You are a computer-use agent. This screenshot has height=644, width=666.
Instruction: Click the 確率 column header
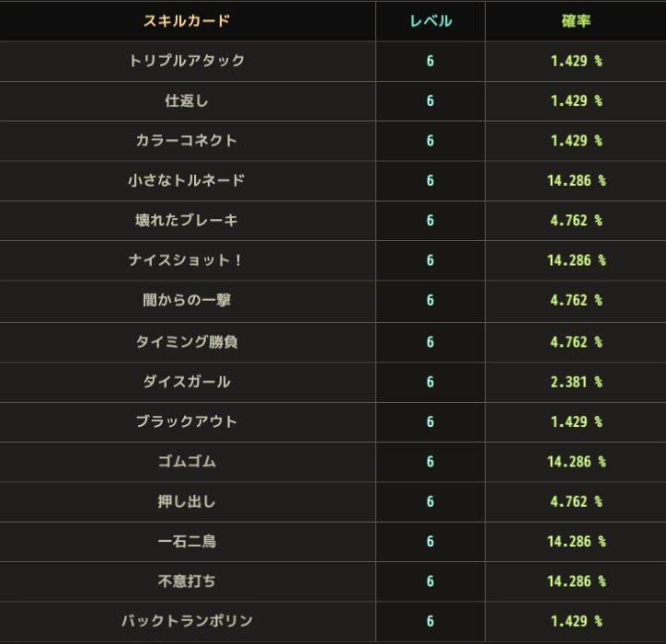point(576,20)
